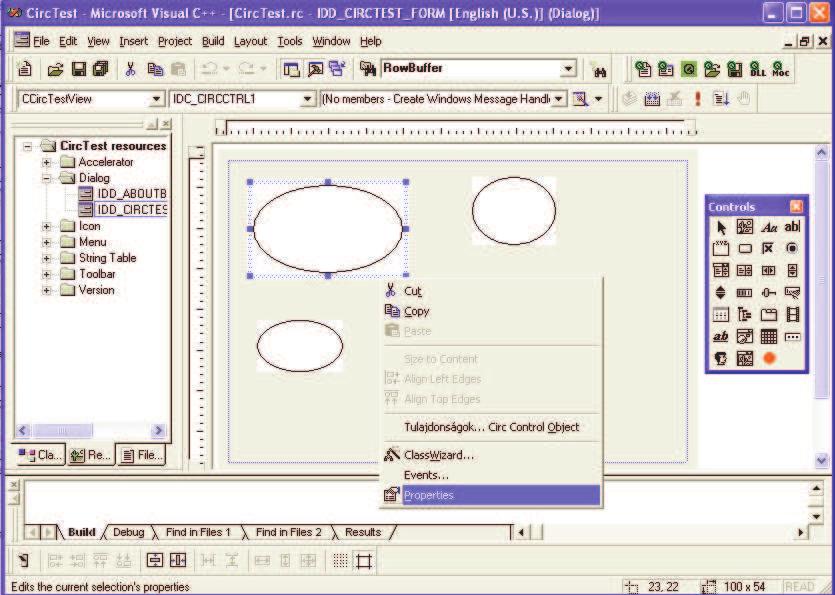Select the Picture control in Controls palette
Screen dimensions: 835x595
tap(744, 227)
